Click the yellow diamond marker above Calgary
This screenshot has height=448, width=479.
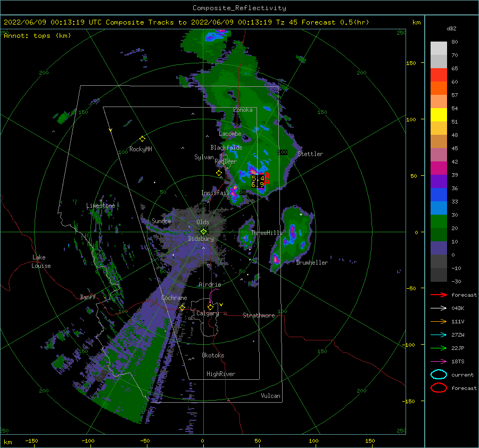[210, 307]
